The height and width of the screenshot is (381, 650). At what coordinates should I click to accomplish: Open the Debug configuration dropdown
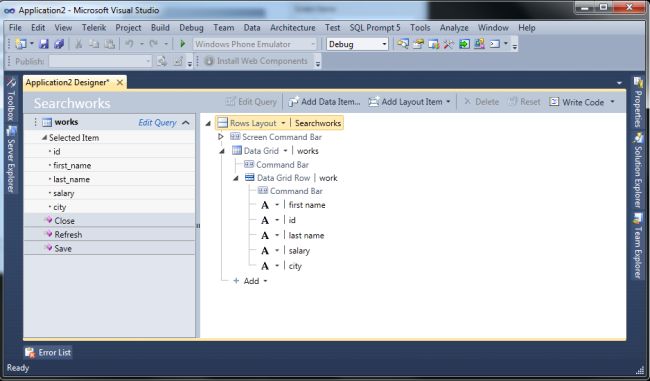[384, 44]
